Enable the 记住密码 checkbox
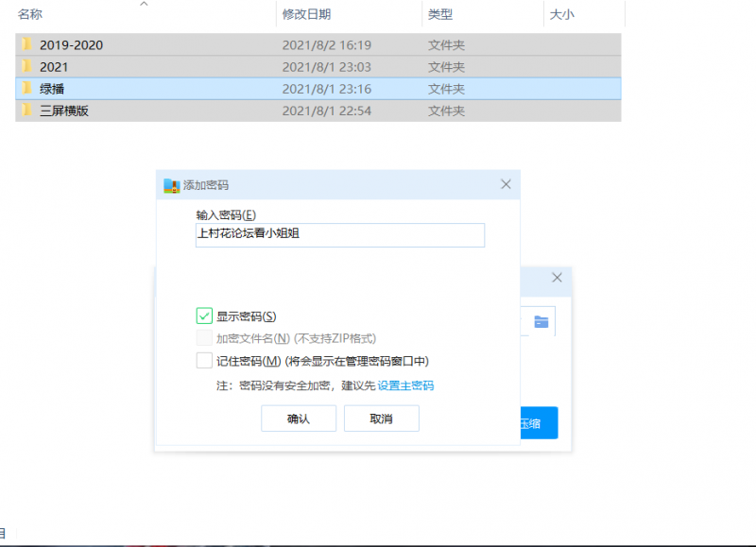 pyautogui.click(x=204, y=360)
